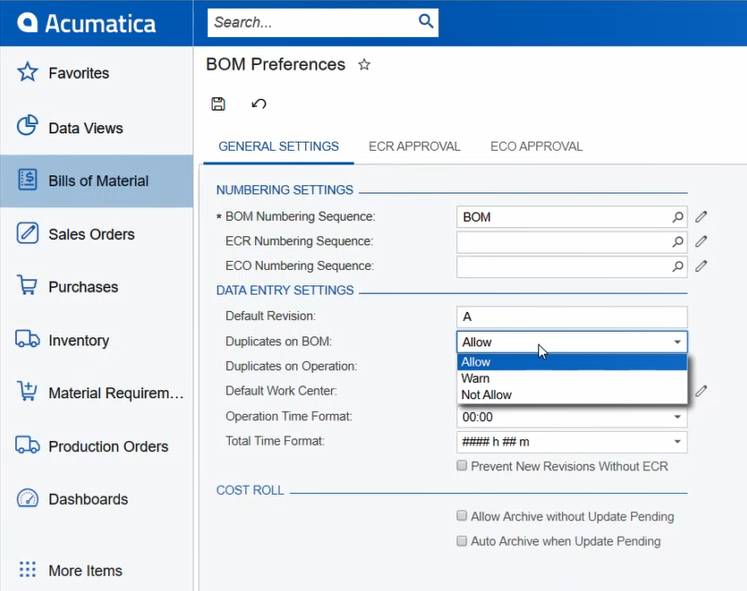Open Material Requirements workspace label
The image size is (747, 591).
tap(116, 393)
